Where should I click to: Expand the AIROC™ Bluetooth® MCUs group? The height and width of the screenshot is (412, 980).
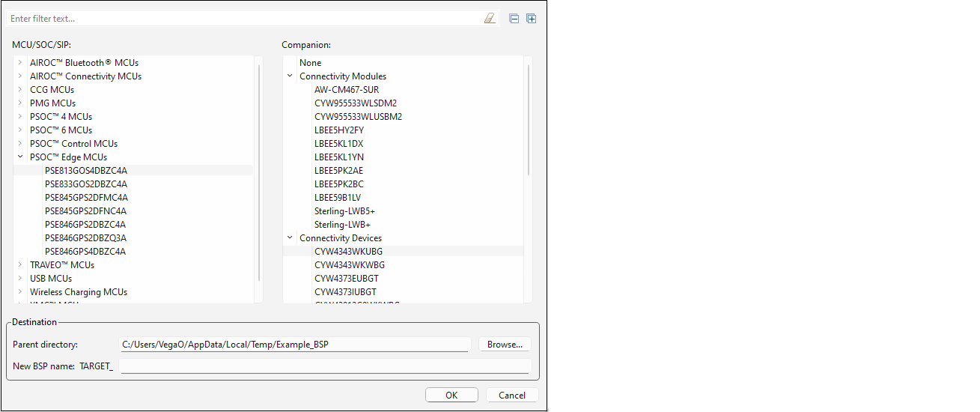[x=20, y=63]
